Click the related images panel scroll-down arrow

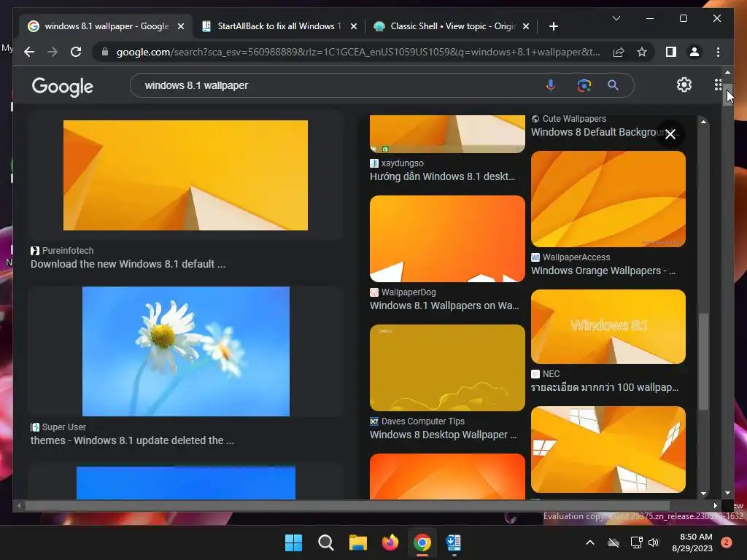click(703, 494)
